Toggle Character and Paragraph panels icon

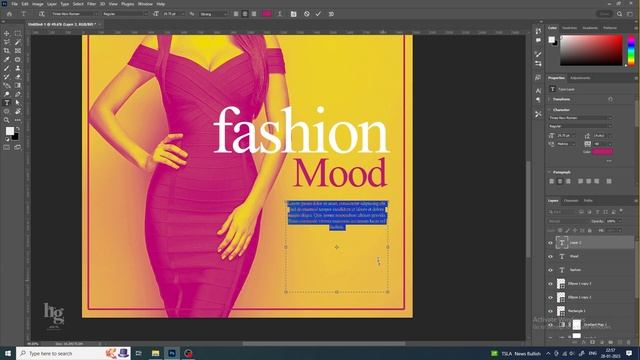pos(293,14)
